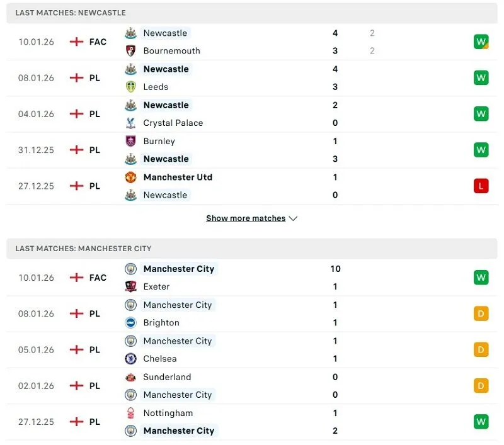Viewport: 504px width, 445px height.
Task: Click the Sunderland club badge
Action: pyautogui.click(x=130, y=377)
